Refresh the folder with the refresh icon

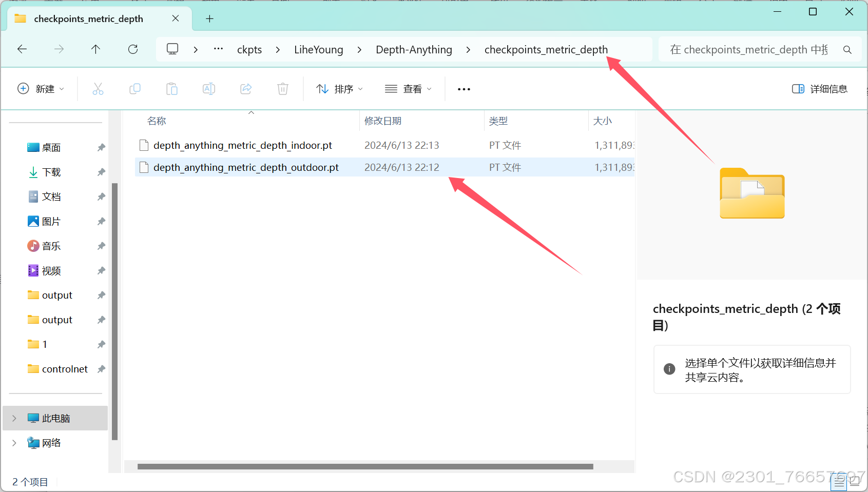(x=132, y=49)
